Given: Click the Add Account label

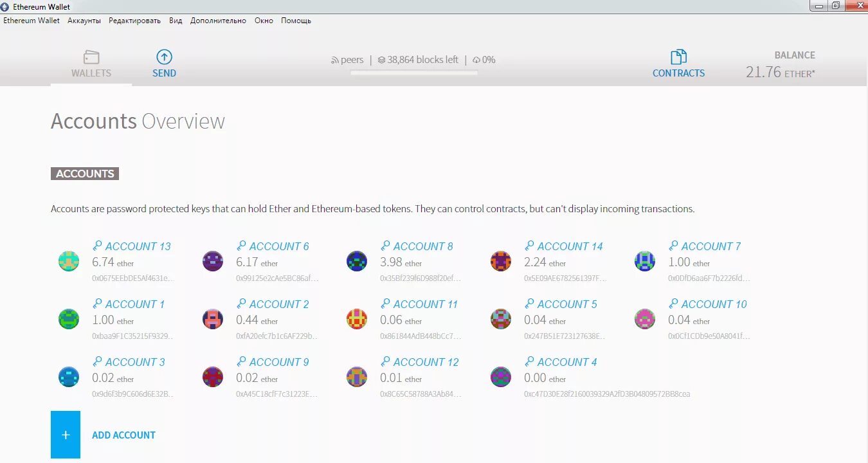Looking at the screenshot, I should tap(123, 435).
